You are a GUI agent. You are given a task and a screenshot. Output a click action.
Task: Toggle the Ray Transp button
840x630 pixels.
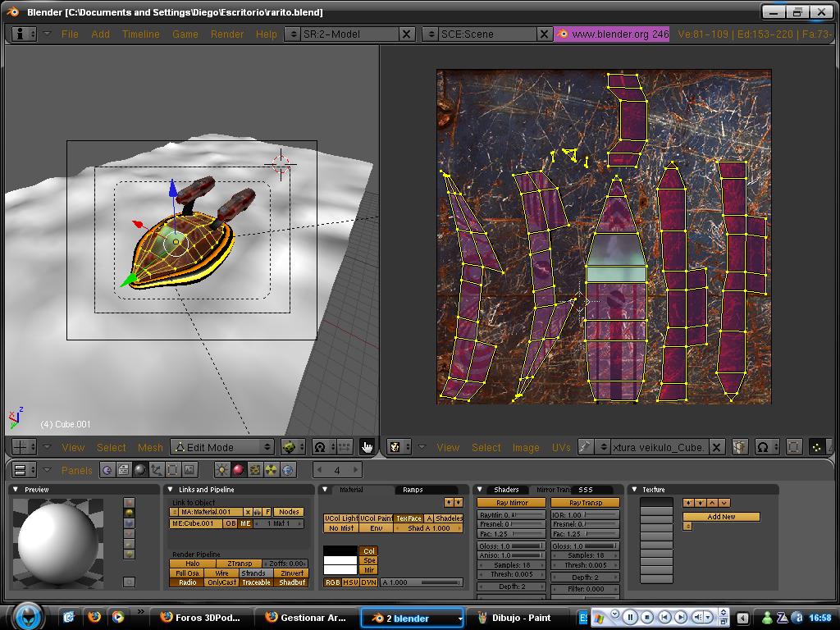(585, 503)
